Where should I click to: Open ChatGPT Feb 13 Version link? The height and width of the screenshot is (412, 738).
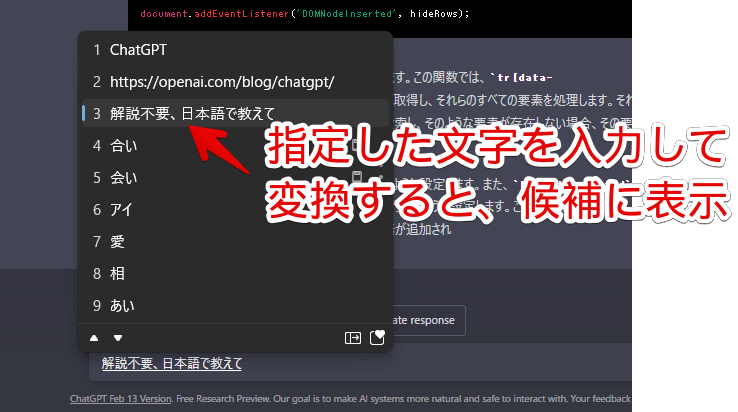(x=121, y=399)
